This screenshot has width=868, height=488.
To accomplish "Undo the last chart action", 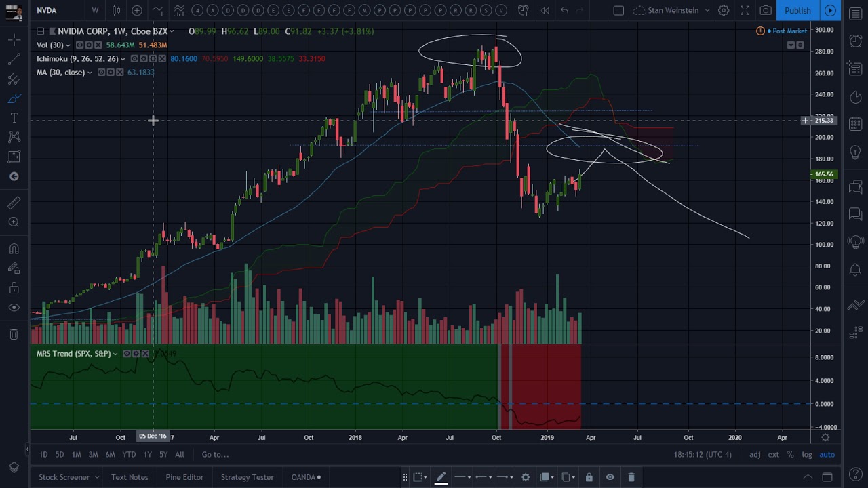I will pyautogui.click(x=564, y=10).
